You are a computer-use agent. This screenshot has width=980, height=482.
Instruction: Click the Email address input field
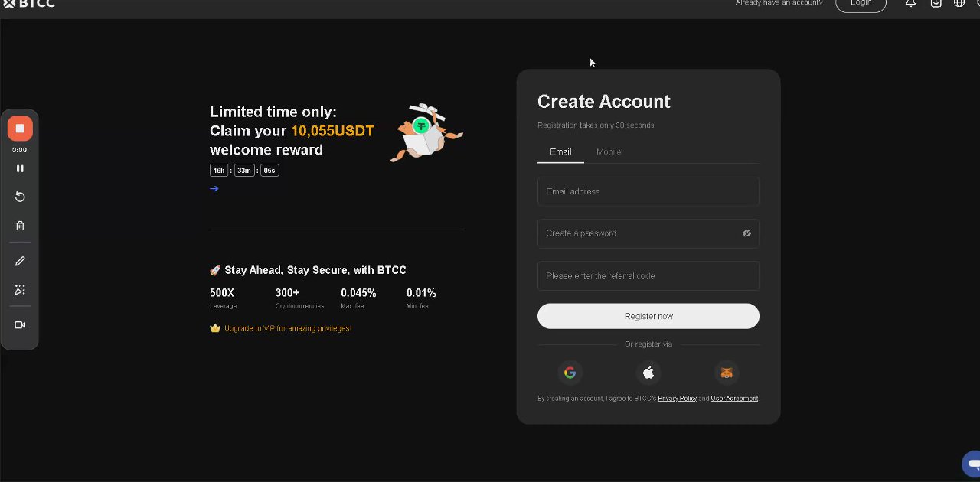coord(648,191)
